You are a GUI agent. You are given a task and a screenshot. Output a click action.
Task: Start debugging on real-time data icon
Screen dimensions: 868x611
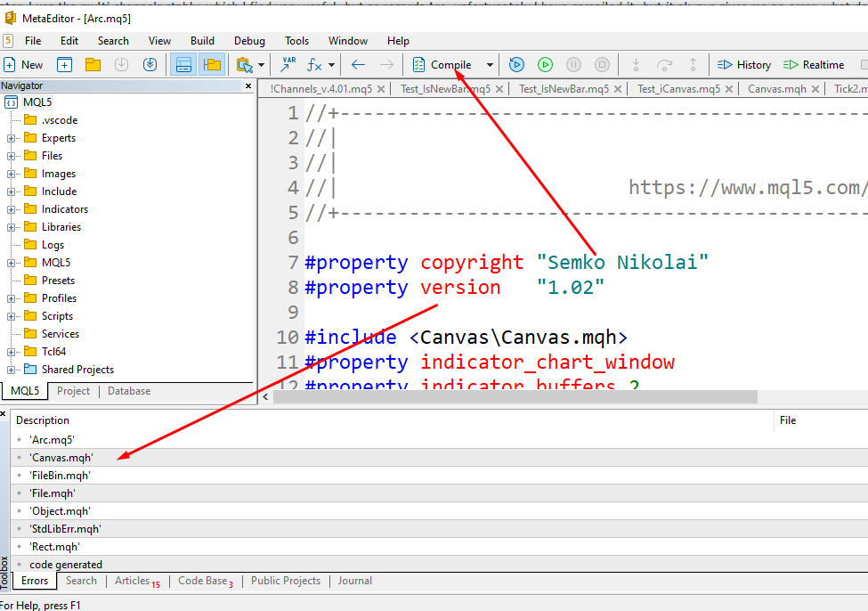(x=545, y=64)
